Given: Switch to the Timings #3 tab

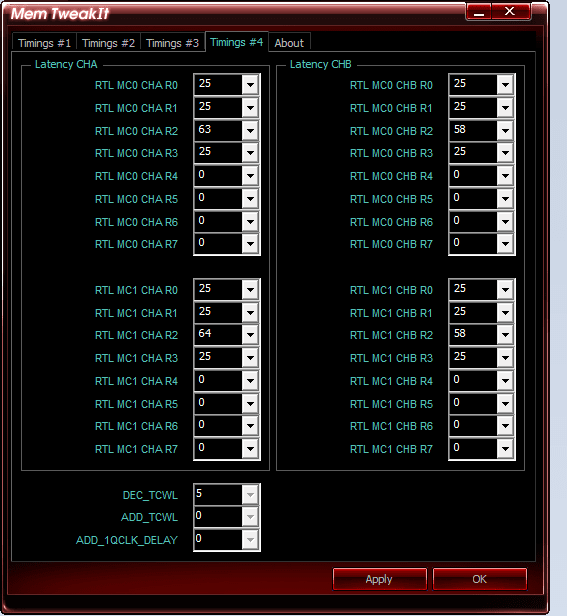Looking at the screenshot, I should [x=172, y=43].
